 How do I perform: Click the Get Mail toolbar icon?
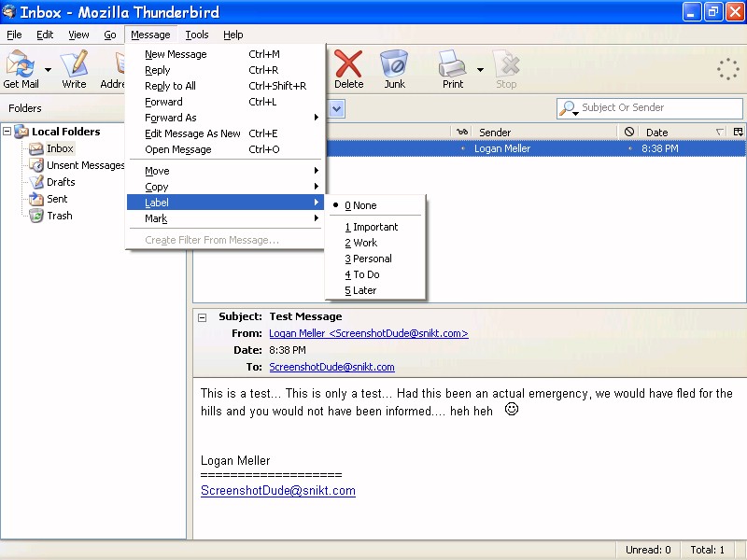coord(20,63)
